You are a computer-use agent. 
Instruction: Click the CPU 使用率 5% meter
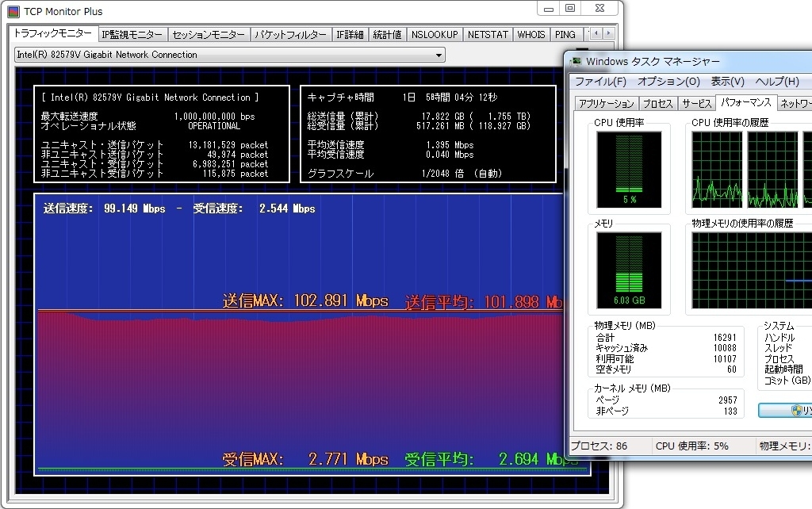pos(629,170)
